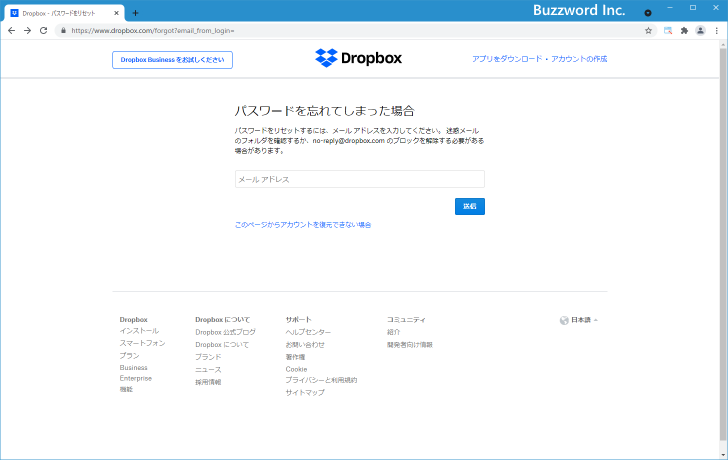Viewport: 728px width, 460px height.
Task: Open the Chrome profile avatar icon
Action: click(x=700, y=31)
